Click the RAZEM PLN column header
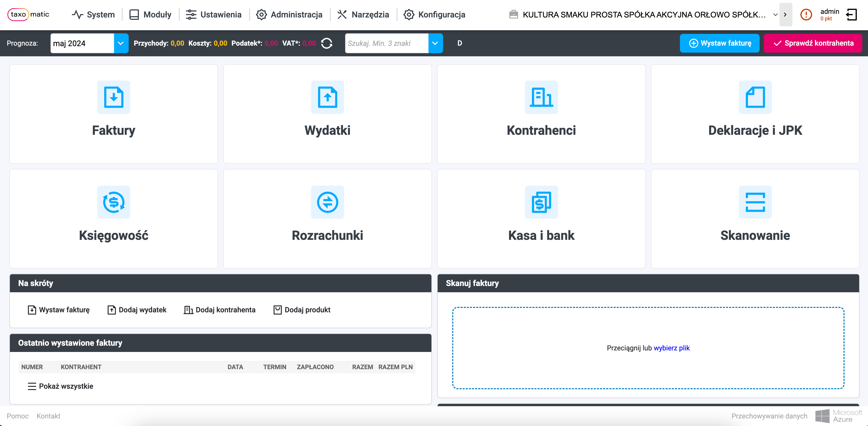The width and height of the screenshot is (868, 426). (395, 367)
